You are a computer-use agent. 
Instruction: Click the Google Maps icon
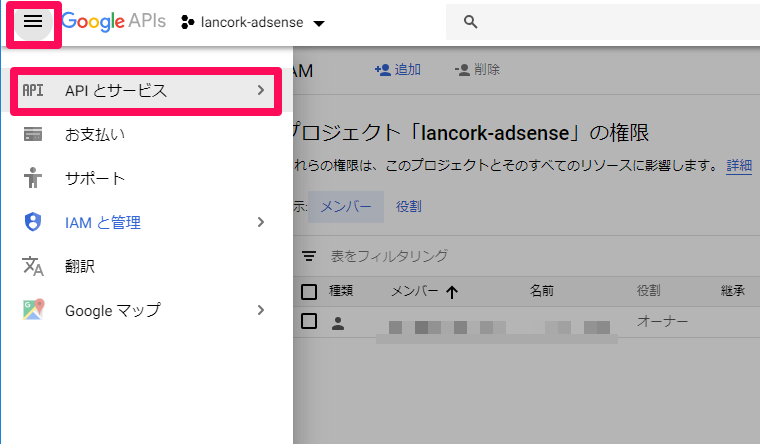tap(33, 310)
